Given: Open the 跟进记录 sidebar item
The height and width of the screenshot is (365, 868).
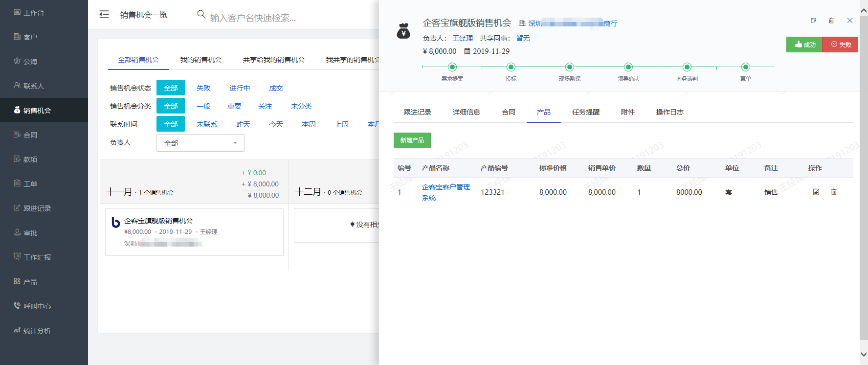Looking at the screenshot, I should coord(44,208).
